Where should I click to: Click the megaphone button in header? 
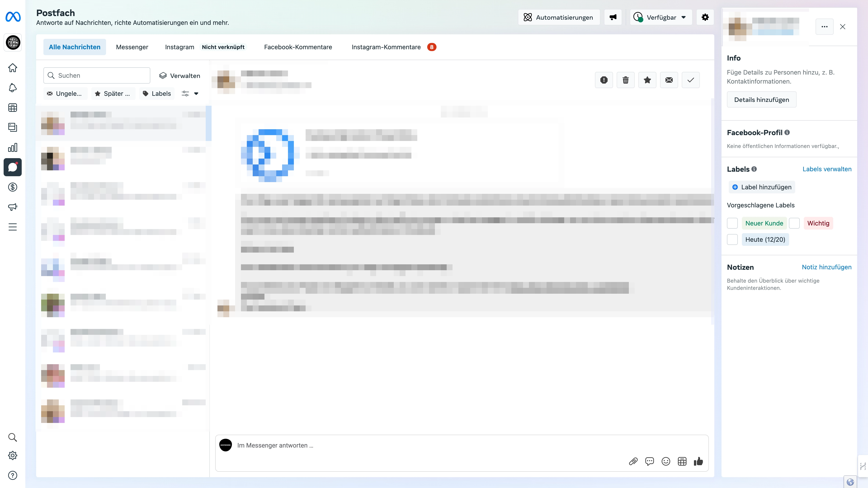click(613, 17)
